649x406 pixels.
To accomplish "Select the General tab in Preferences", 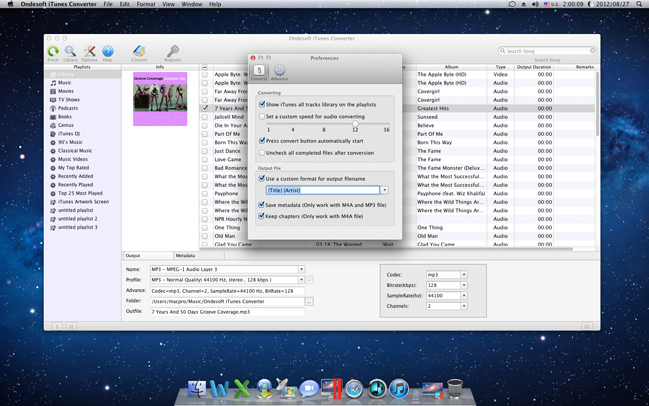I will (x=259, y=72).
